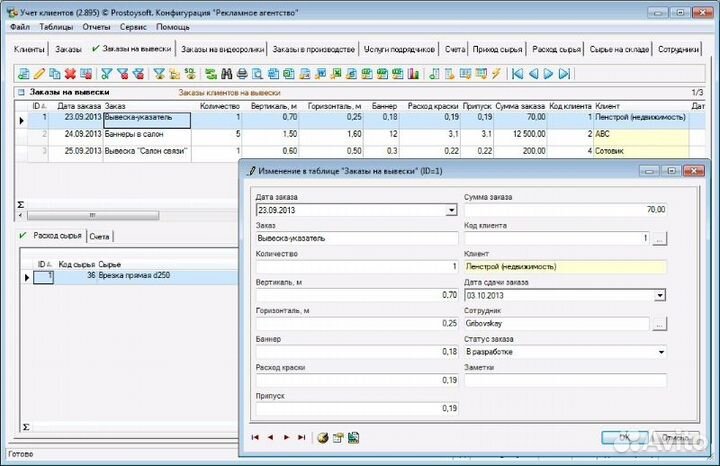This screenshot has width=720, height=466.
Task: Click the Отмена button in dialog
Action: point(678,437)
